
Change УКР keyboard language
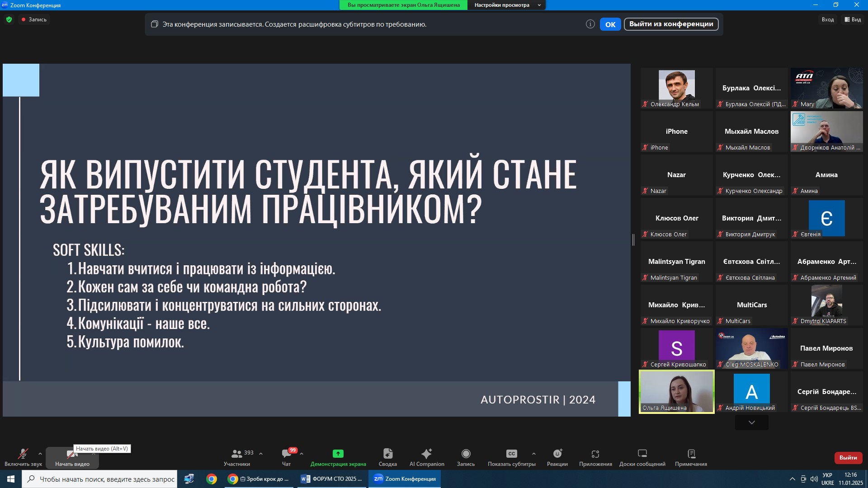(827, 479)
